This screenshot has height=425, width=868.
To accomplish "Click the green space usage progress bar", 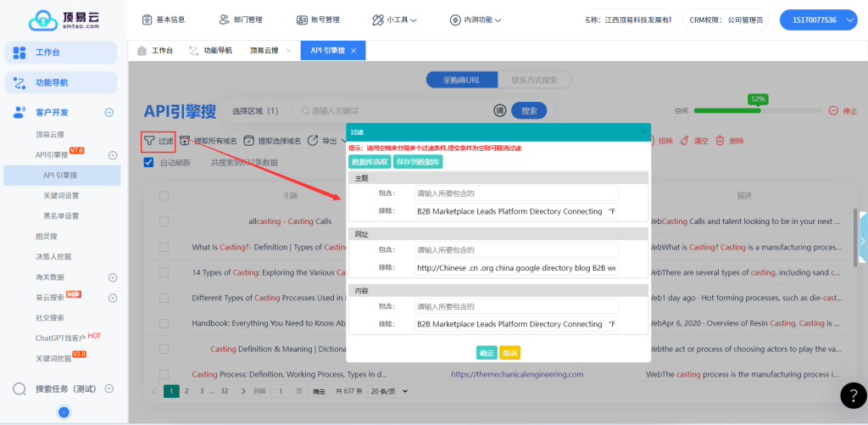I will pos(759,111).
